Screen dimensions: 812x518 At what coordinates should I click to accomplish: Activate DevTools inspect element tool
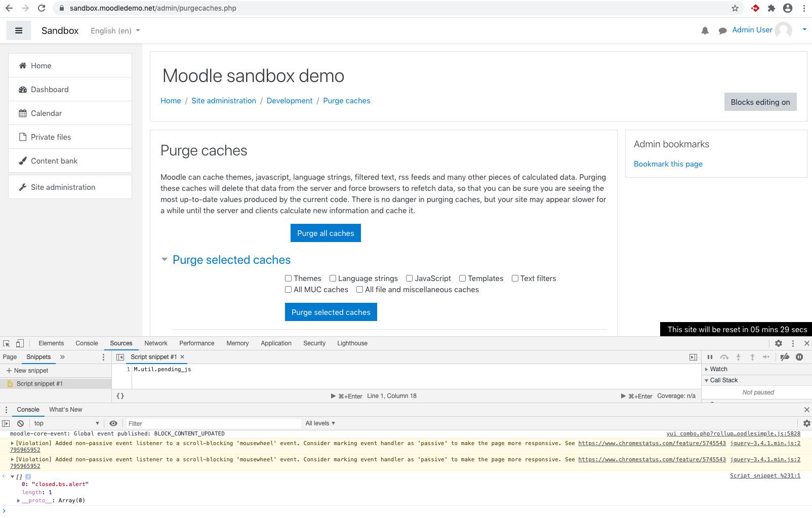point(7,343)
